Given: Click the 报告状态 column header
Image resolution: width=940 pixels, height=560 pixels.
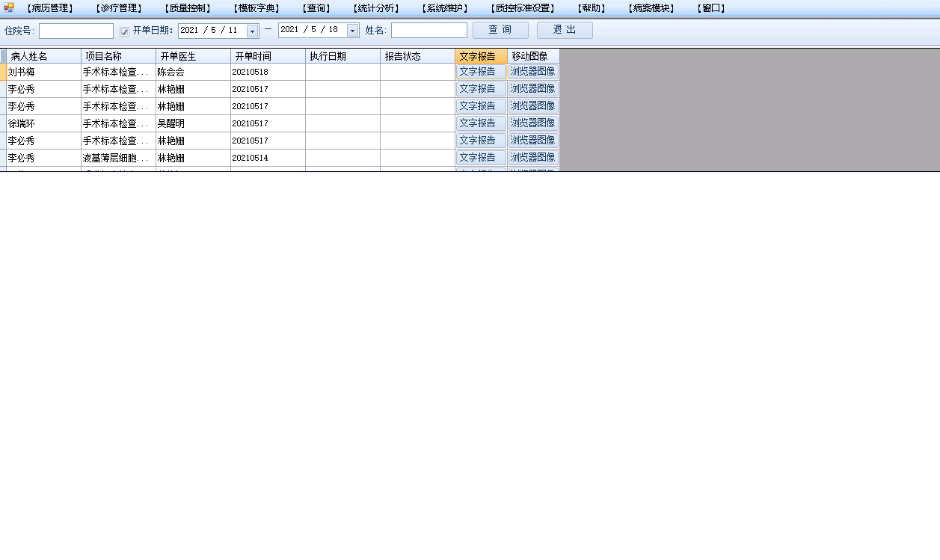Looking at the screenshot, I should [418, 56].
